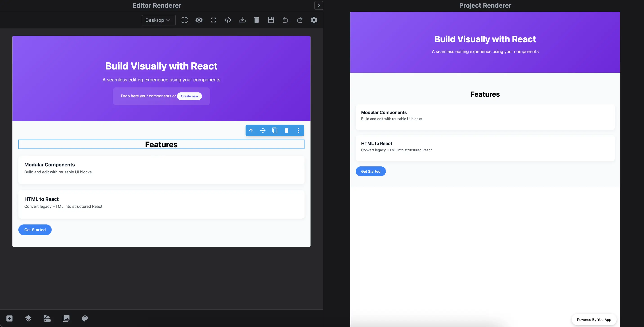Screen dimensions: 644x327
Task: Duplicate the selected Features section
Action: click(275, 130)
